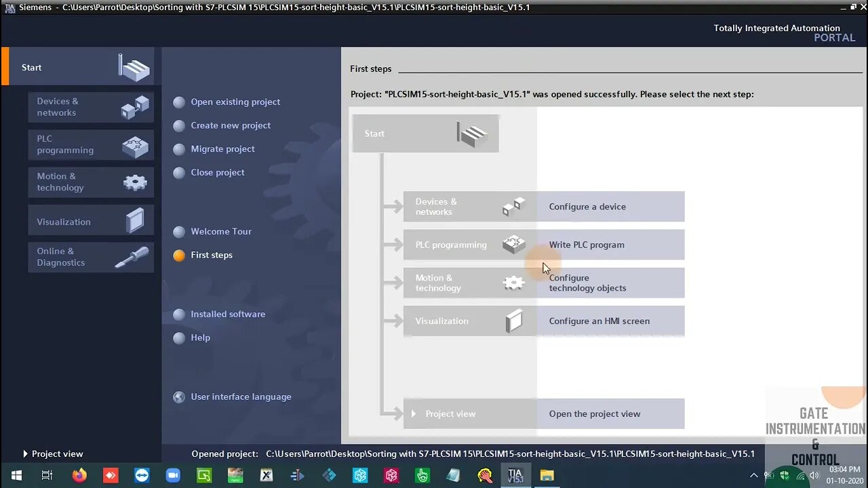The width and height of the screenshot is (868, 488).
Task: Select Migrate project option
Action: (x=222, y=149)
